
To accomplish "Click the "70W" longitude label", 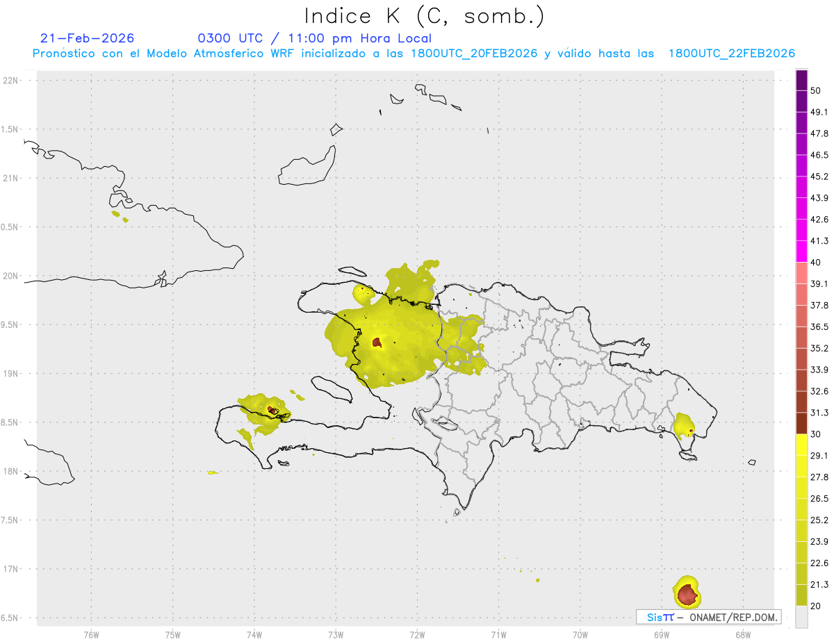I will [x=580, y=634].
